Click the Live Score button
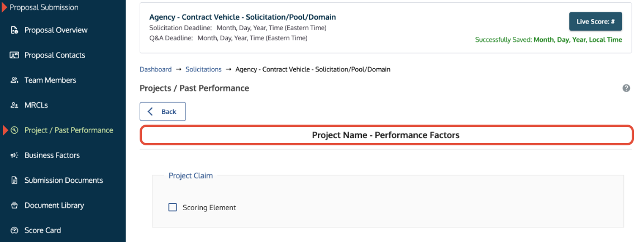644x242 pixels. coord(595,21)
